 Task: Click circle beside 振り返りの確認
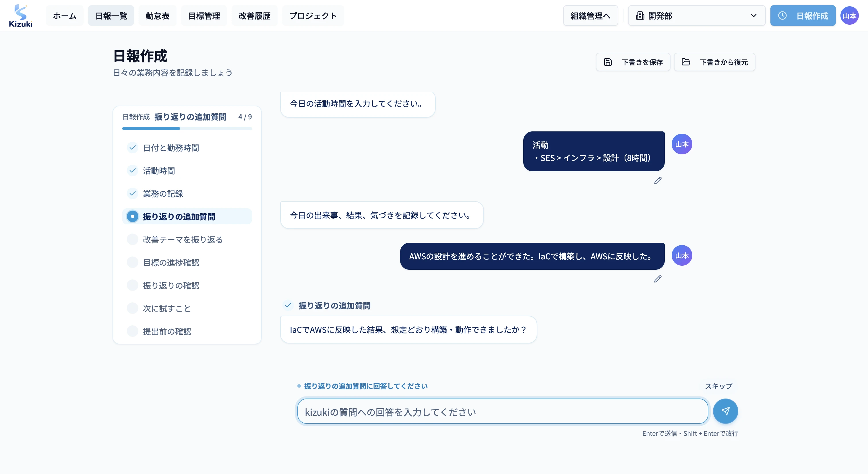tap(132, 285)
